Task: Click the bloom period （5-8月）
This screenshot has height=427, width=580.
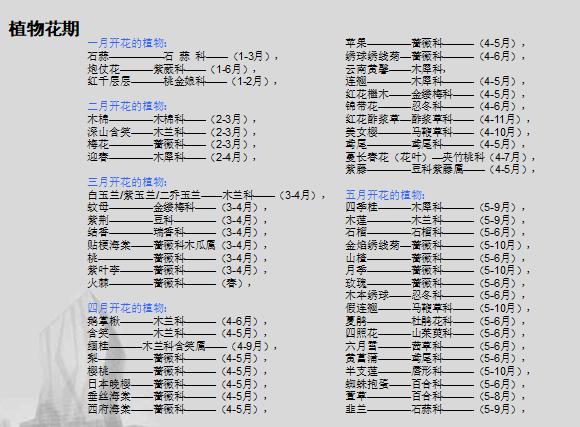Action: (497, 396)
